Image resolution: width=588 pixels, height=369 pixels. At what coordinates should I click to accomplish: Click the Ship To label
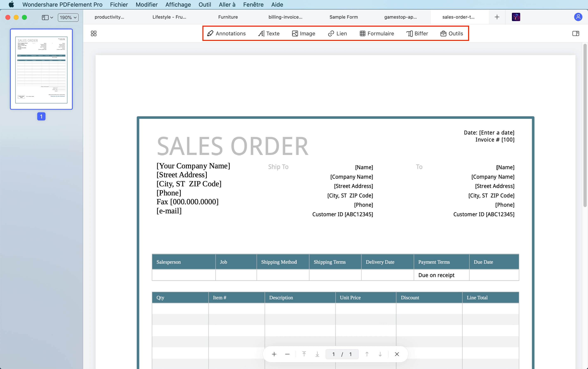click(x=278, y=167)
